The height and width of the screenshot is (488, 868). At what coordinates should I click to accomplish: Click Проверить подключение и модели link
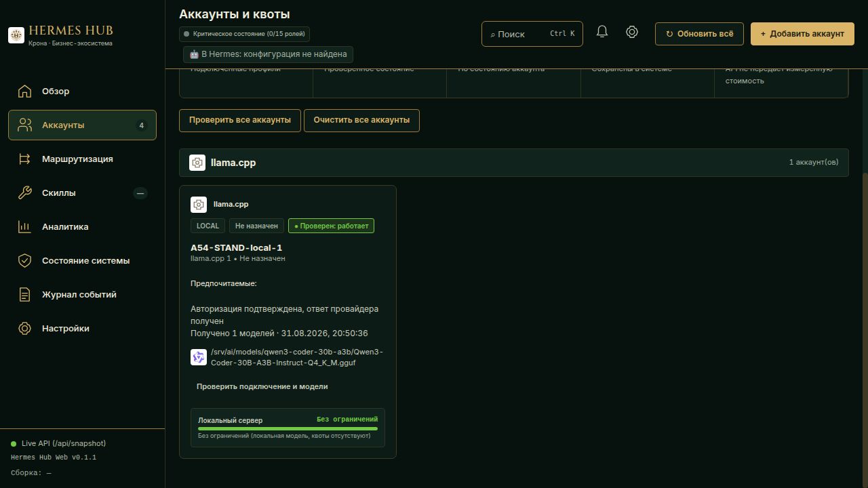coord(262,386)
